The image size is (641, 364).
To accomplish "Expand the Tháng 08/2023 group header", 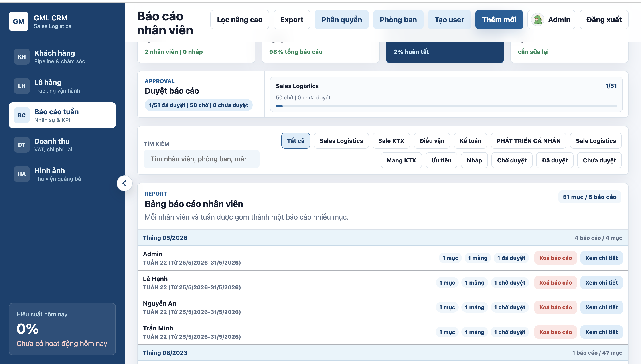I will click(383, 353).
